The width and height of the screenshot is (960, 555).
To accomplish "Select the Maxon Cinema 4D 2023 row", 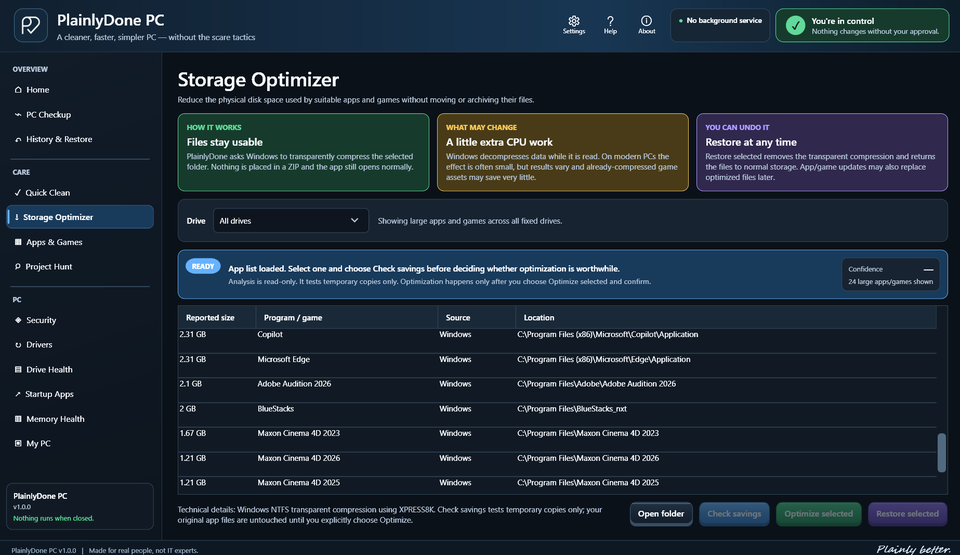I will pos(557,440).
